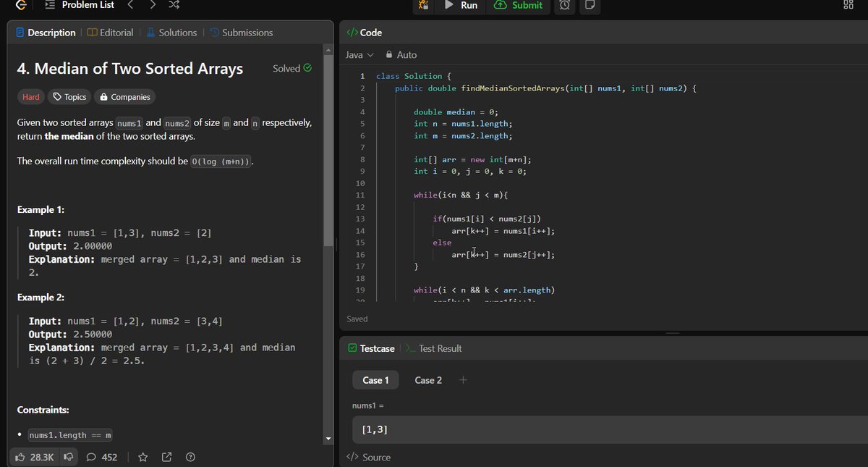
Task: Click the 'Constraints:' heading
Action: (x=43, y=410)
